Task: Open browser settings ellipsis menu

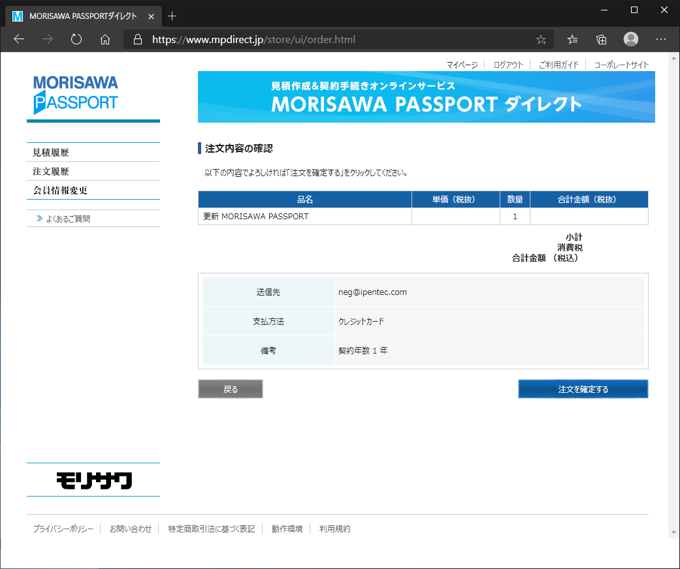Action: coord(661,39)
